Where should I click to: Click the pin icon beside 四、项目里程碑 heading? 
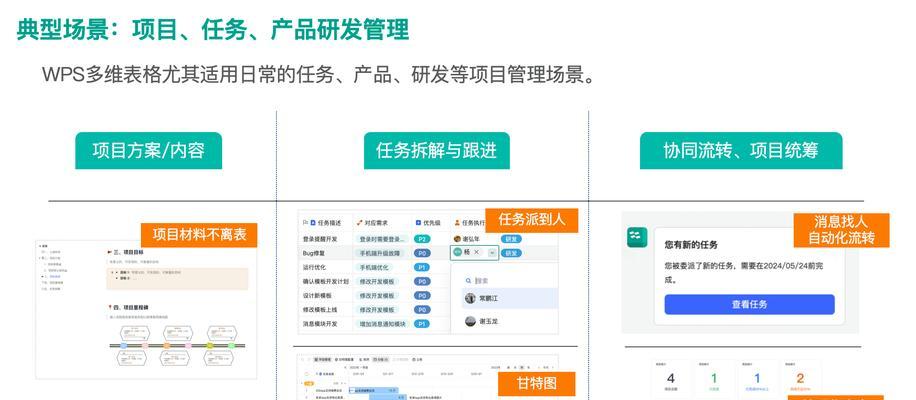[x=110, y=307]
